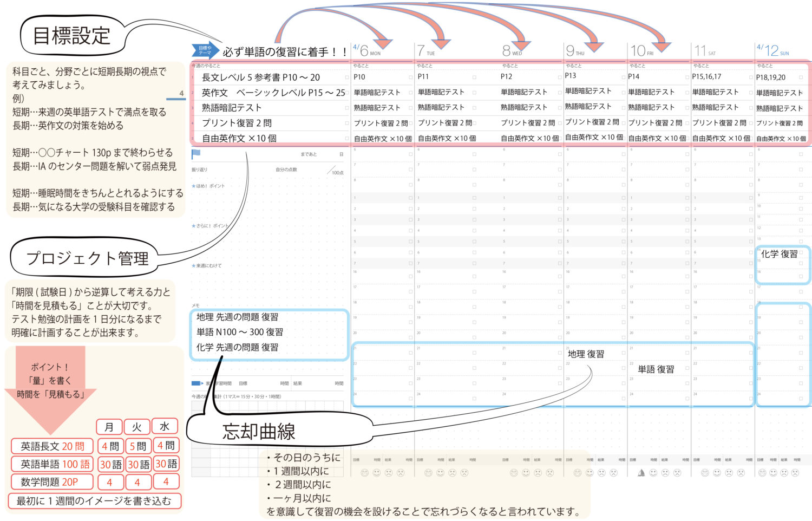The image size is (812, 521).
Task: Click the blue flag icon beside まであと
Action: click(196, 154)
